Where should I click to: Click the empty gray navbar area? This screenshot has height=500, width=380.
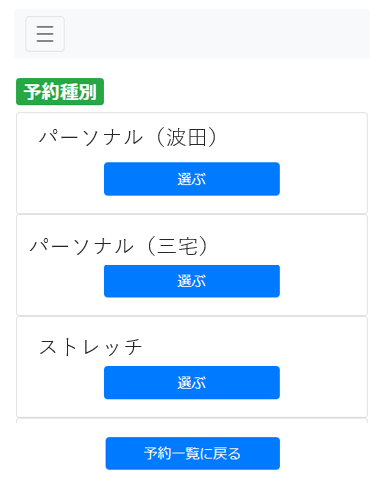point(217,34)
